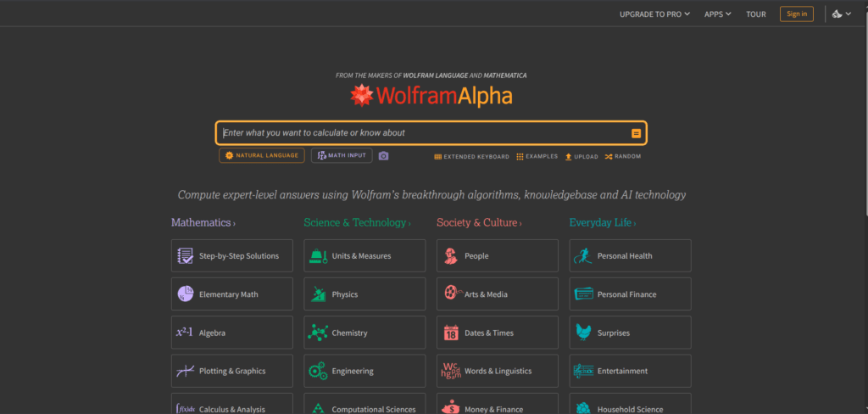Open the Words & Linguistics text link
868x414 pixels.
tap(498, 371)
